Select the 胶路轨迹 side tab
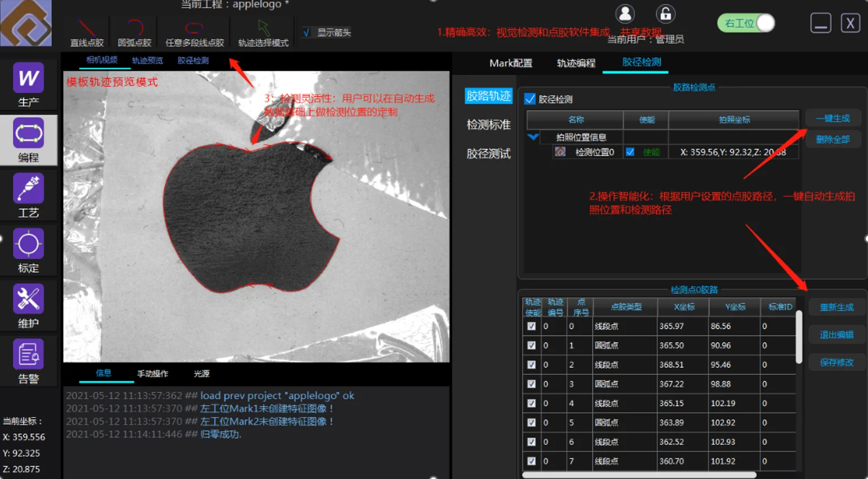The image size is (868, 479). click(489, 96)
